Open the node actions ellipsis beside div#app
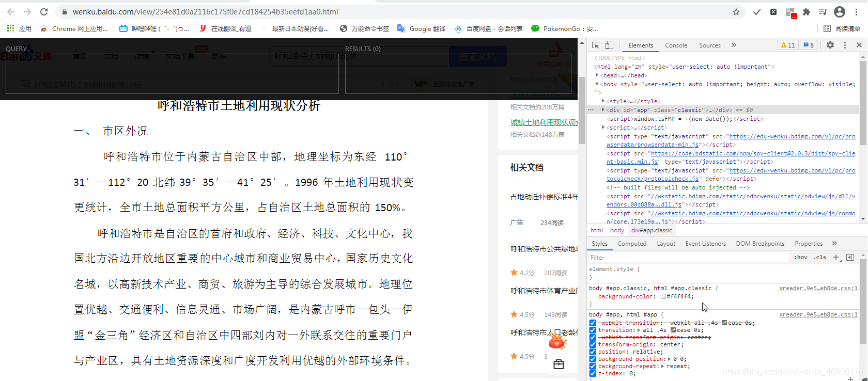 pyautogui.click(x=591, y=110)
